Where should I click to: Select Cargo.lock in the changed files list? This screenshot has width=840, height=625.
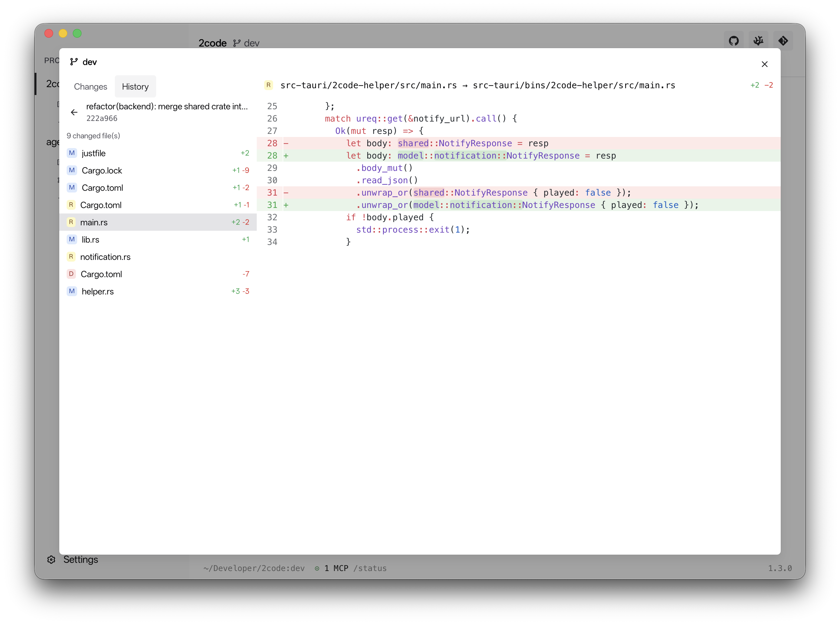(x=102, y=170)
